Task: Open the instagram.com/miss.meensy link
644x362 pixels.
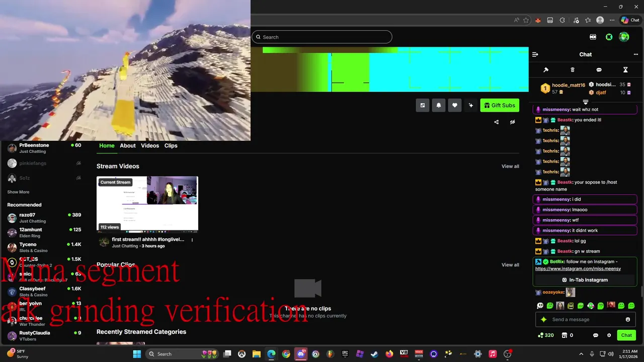Action: 578,269
